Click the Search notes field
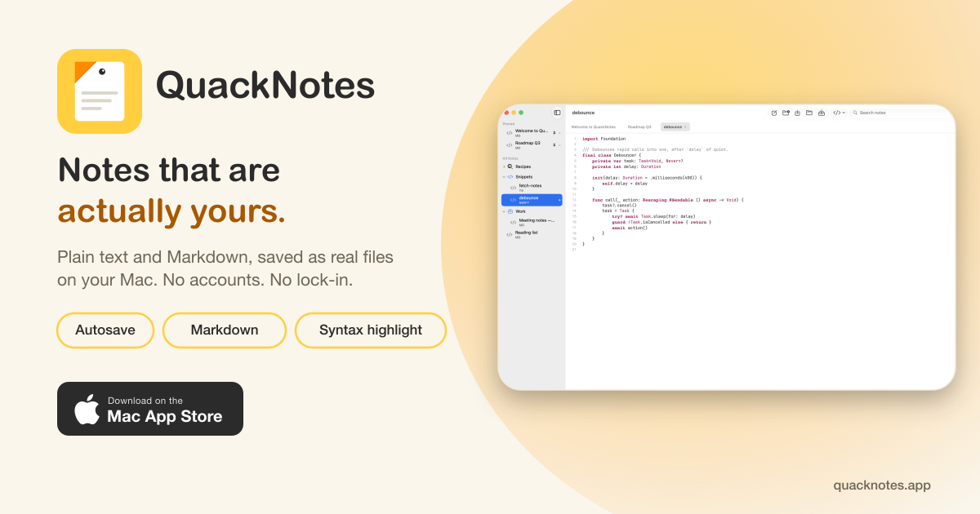 (x=900, y=113)
